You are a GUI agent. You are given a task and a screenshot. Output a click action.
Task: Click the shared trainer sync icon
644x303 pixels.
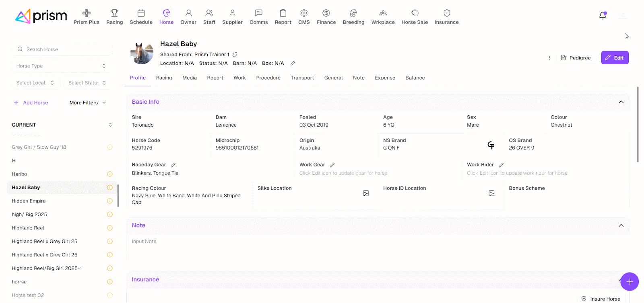[x=235, y=55]
